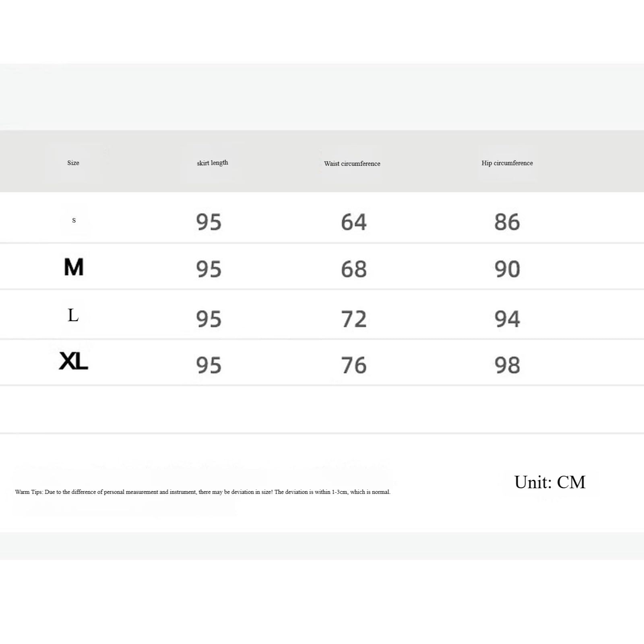Click the skirt length column header
Image resolution: width=644 pixels, height=644 pixels.
point(213,163)
